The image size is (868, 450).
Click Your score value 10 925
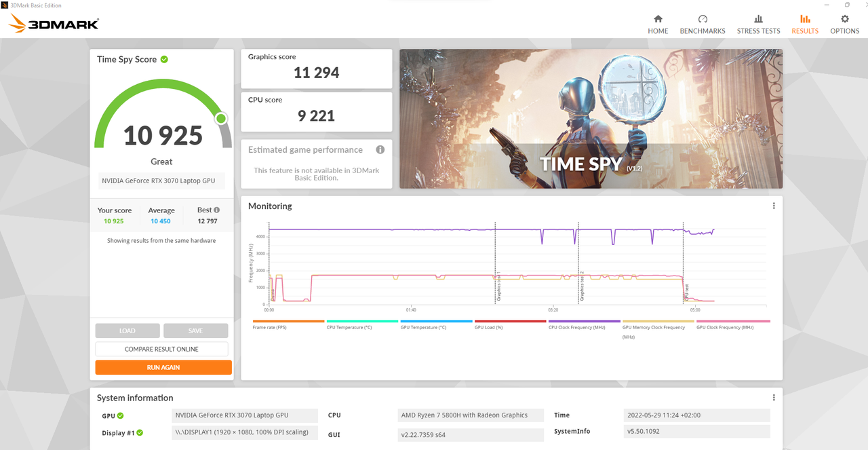pyautogui.click(x=114, y=221)
